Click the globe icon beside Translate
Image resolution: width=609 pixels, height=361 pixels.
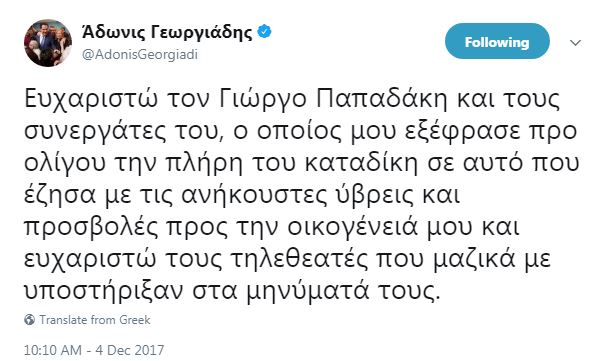30,320
